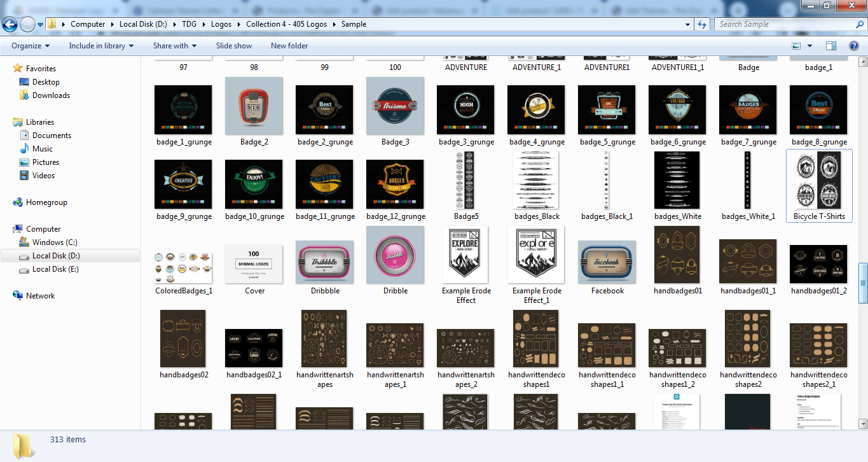868x462 pixels.
Task: Open the Homegroup icon in sidebar
Action: tap(18, 202)
